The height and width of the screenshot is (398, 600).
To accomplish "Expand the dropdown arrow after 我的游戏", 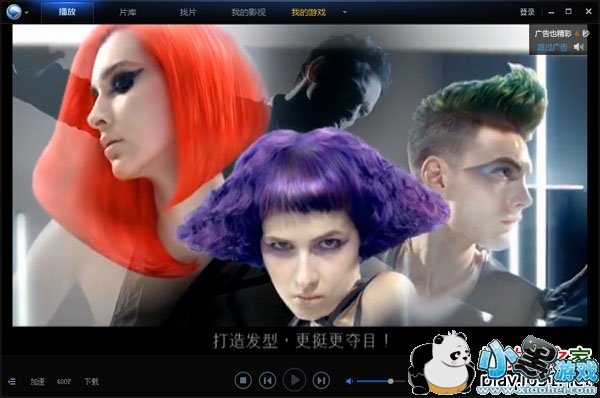I will pos(344,12).
